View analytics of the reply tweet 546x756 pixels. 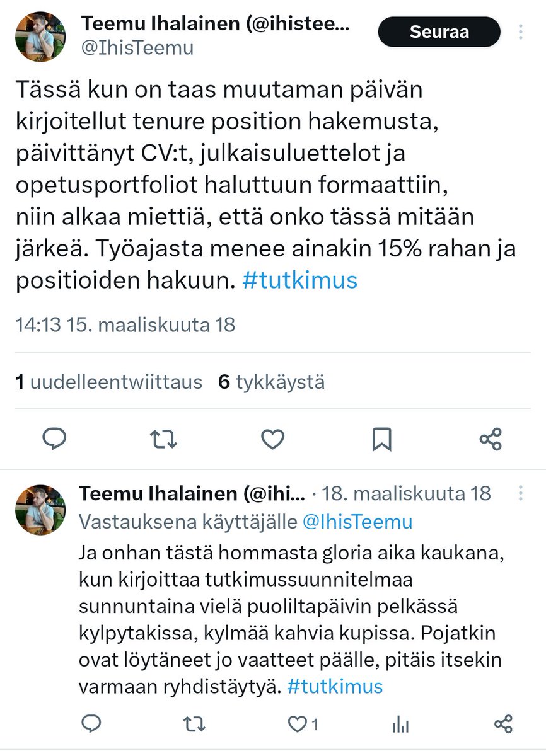tap(400, 724)
